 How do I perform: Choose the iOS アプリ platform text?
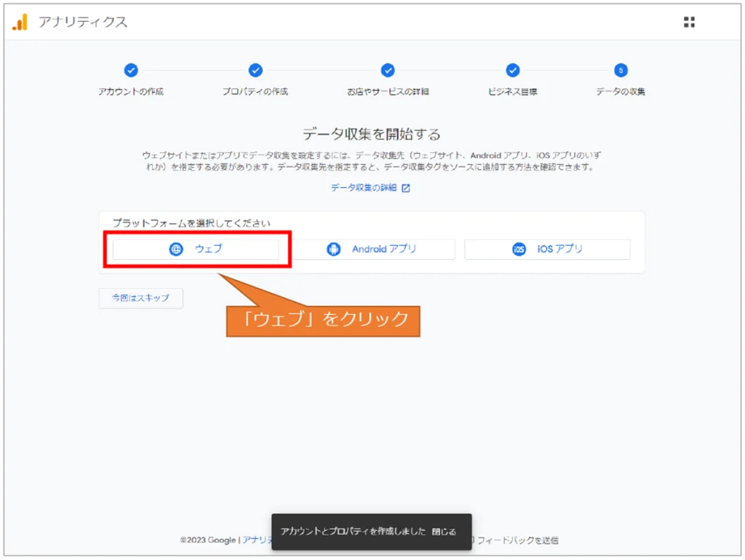coord(560,249)
